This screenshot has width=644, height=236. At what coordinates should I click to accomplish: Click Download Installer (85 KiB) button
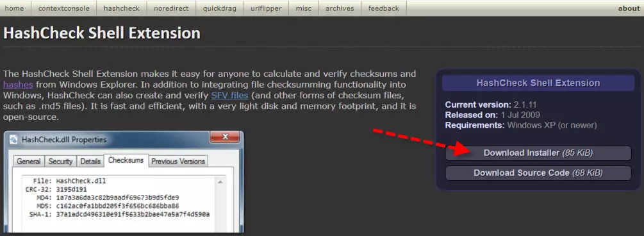click(x=538, y=153)
